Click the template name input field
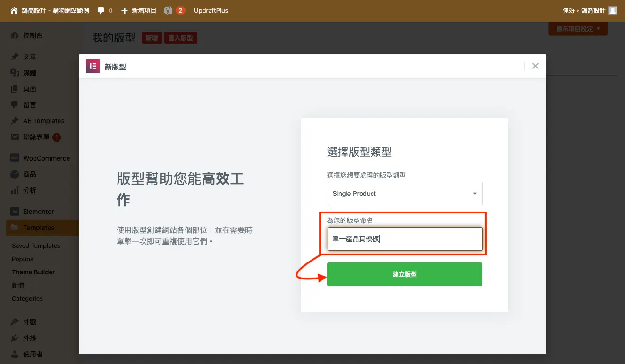The width and height of the screenshot is (625, 364). (405, 239)
